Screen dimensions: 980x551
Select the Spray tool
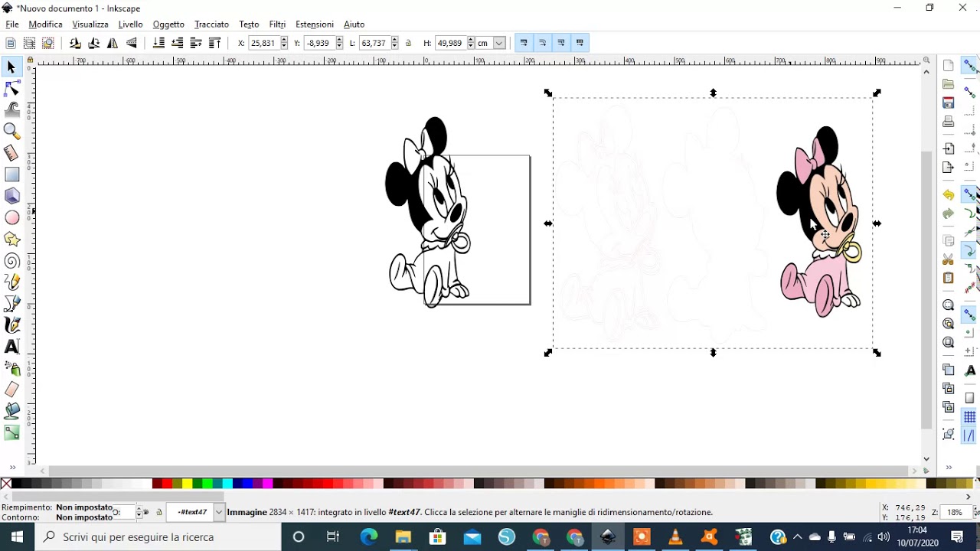pos(11,368)
